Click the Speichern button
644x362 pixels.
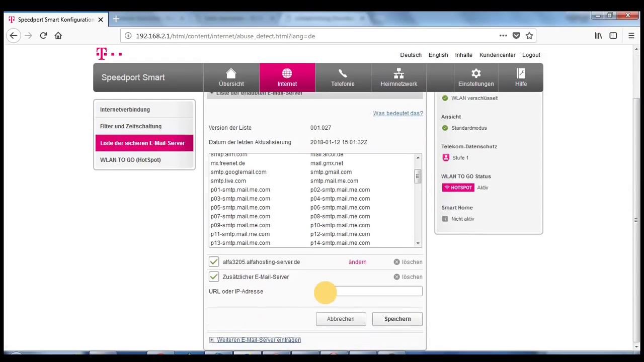(397, 319)
